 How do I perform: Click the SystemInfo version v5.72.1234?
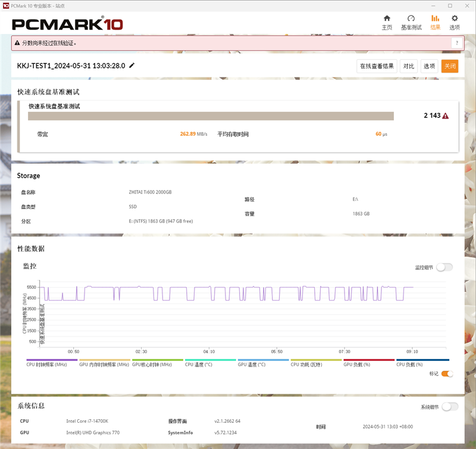(226, 432)
